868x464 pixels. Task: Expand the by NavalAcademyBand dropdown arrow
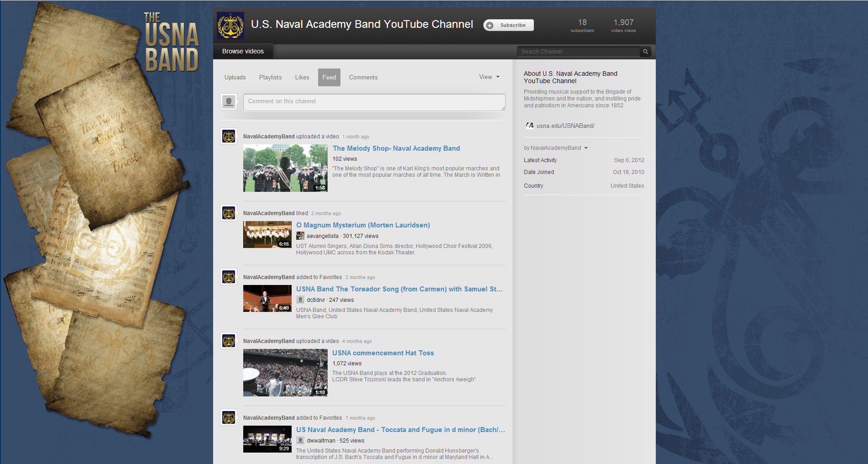pyautogui.click(x=586, y=148)
